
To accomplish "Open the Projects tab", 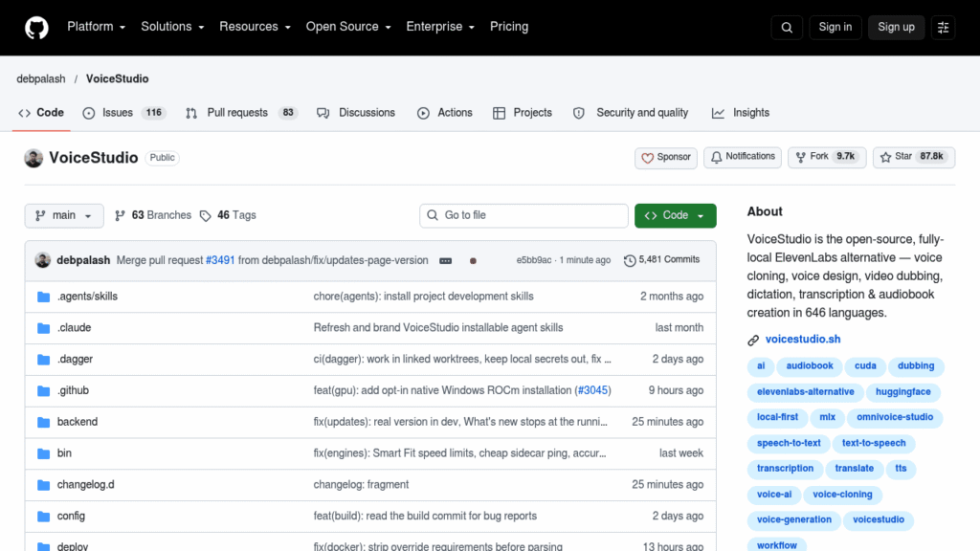I will pyautogui.click(x=523, y=113).
